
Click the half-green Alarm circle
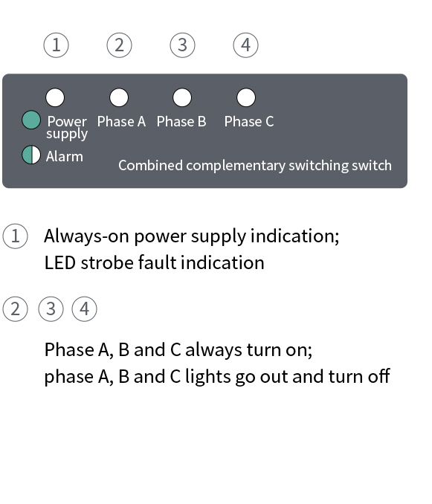point(31,155)
